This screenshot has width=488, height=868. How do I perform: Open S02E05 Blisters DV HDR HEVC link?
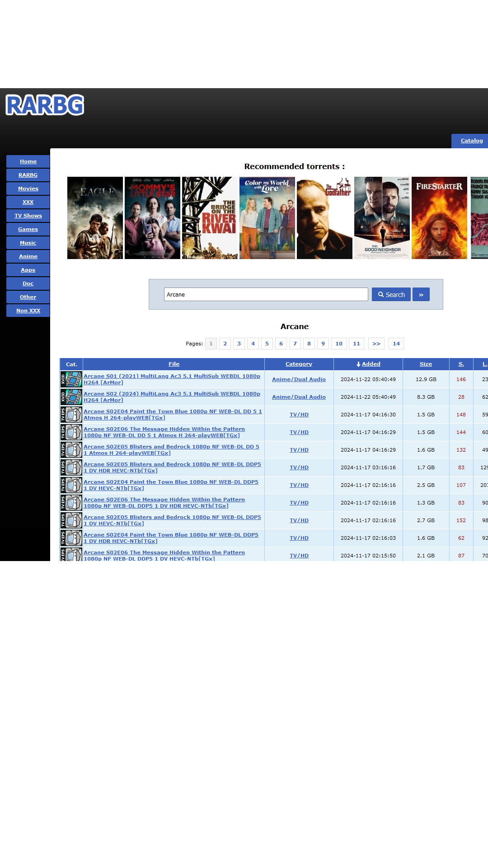click(173, 467)
